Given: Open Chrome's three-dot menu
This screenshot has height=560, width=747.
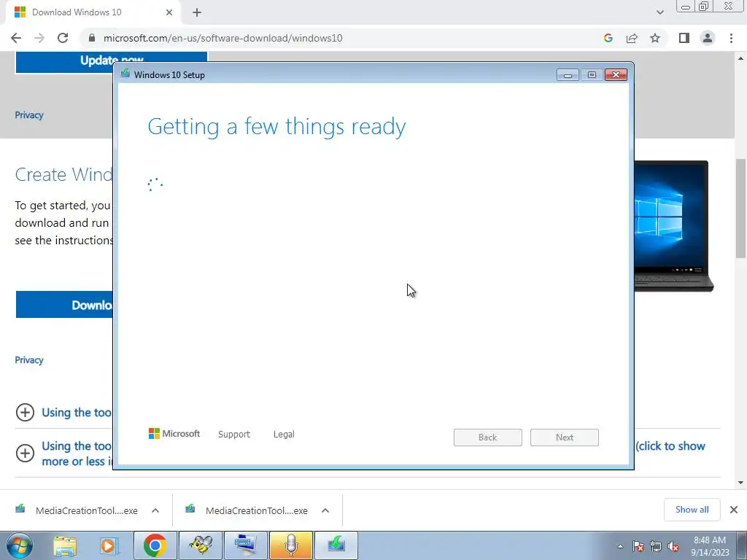Looking at the screenshot, I should pos(731,38).
